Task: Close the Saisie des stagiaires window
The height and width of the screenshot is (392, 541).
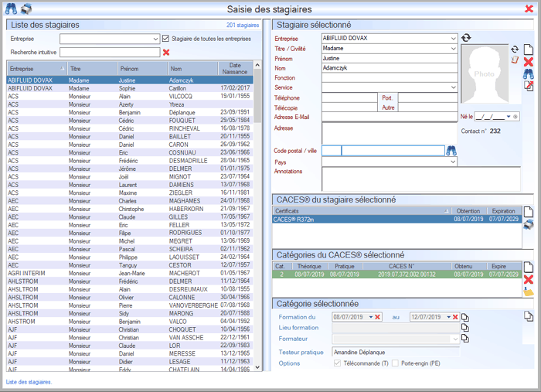Action: click(529, 9)
